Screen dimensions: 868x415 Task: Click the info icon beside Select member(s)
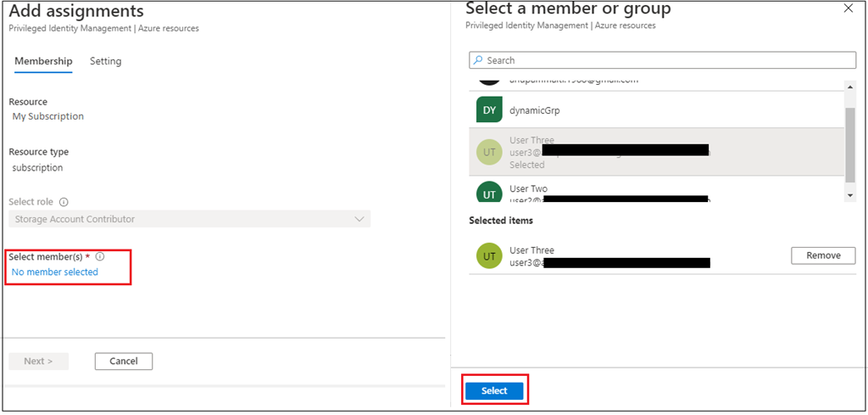[100, 257]
